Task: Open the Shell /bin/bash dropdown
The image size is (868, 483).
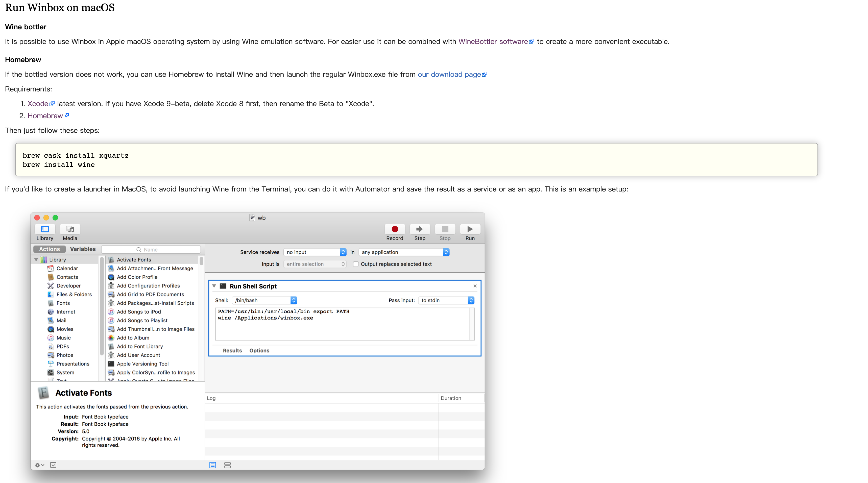Action: (264, 300)
